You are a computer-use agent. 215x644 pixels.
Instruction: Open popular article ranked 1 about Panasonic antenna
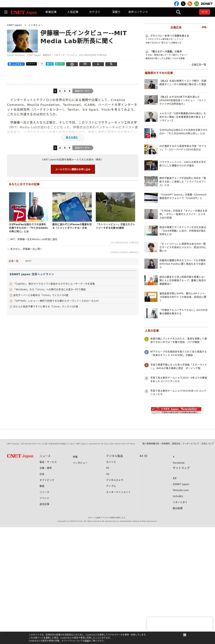click(x=178, y=340)
